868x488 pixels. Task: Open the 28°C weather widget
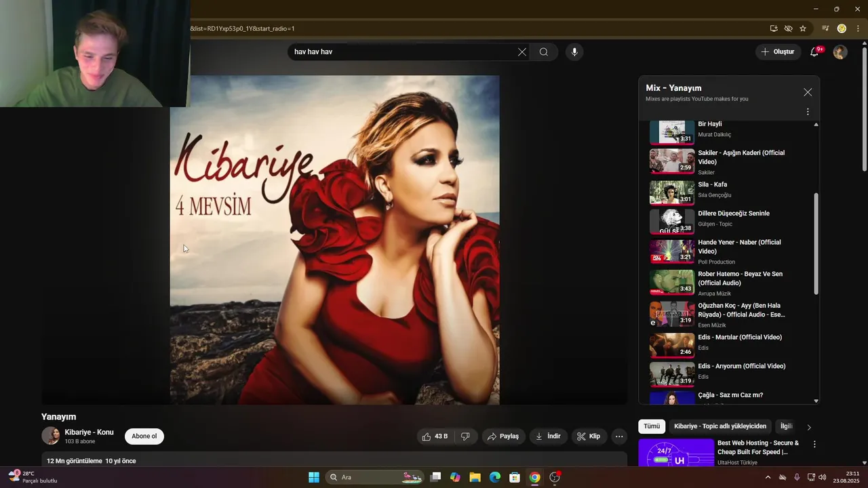(32, 477)
